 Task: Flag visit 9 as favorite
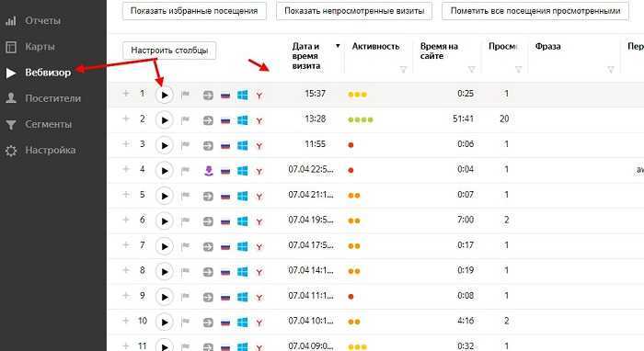click(x=185, y=297)
